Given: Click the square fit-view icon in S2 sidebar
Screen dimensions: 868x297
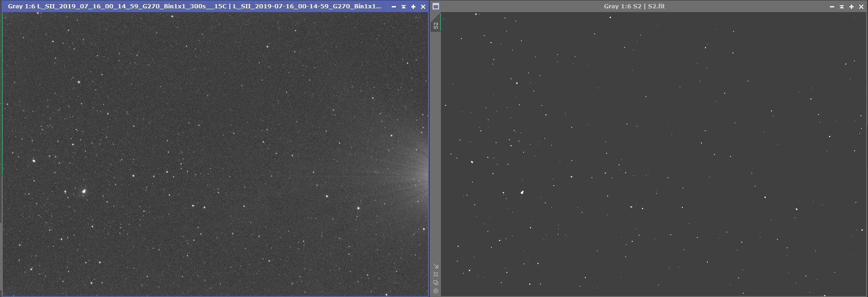Looking at the screenshot, I should [x=435, y=274].
